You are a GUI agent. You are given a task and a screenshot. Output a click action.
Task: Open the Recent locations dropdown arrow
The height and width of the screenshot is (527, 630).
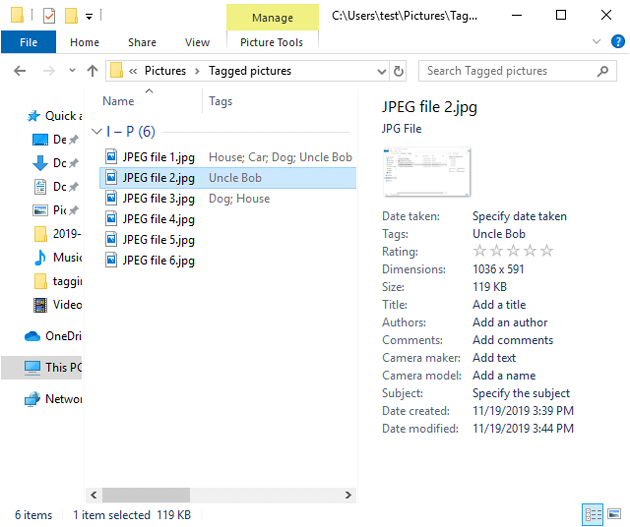point(72,71)
